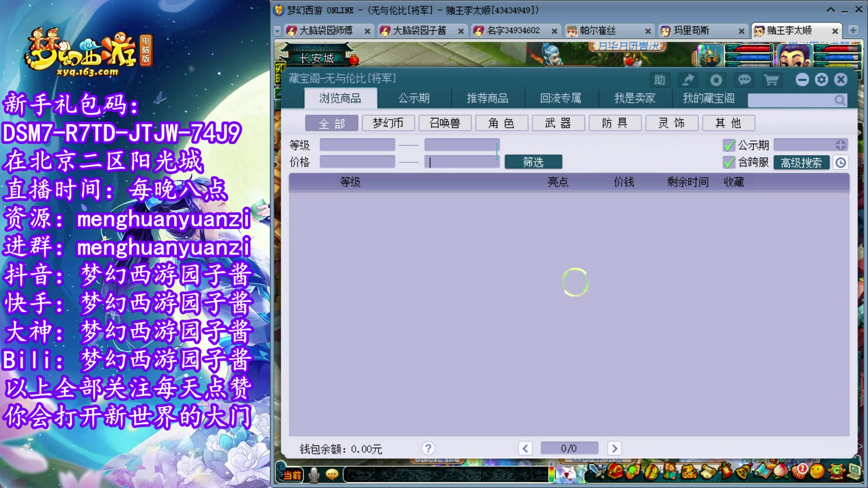Toggle the 公示期 checkbox
Viewport: 868px width, 488px height.
(729, 145)
